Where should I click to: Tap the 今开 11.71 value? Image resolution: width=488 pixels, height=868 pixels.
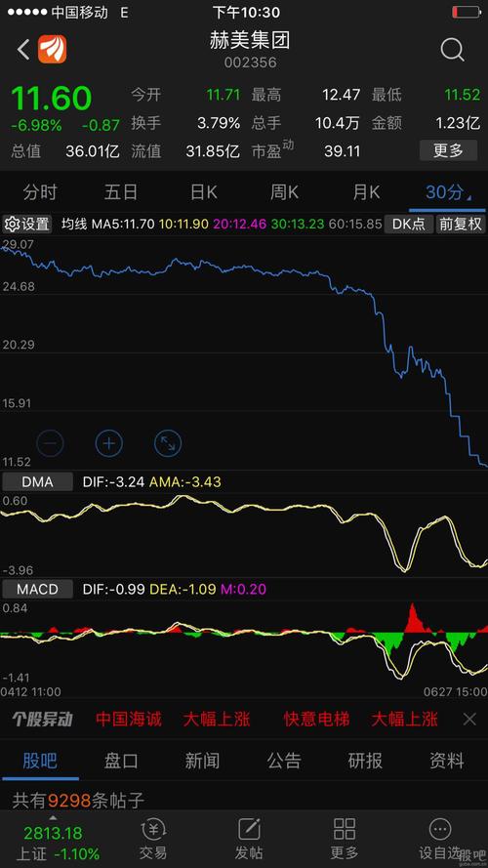click(224, 95)
